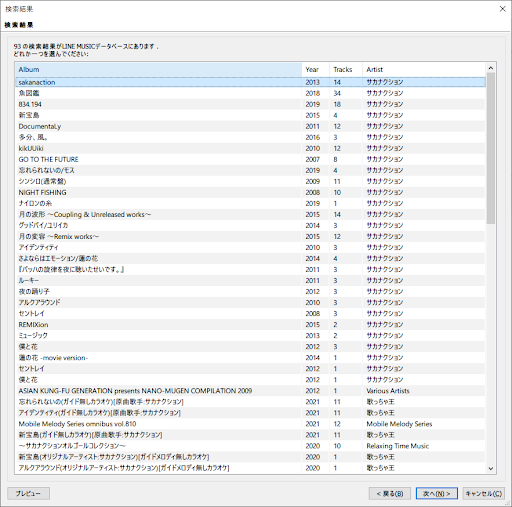Select the バッハの旋律を夜に聴いたせいです。 row

point(250,269)
